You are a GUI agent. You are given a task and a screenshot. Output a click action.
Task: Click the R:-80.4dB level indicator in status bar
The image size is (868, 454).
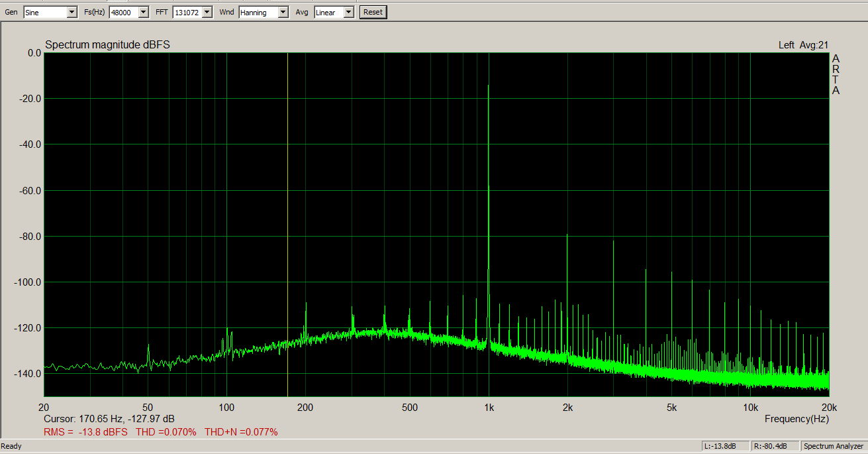click(775, 446)
